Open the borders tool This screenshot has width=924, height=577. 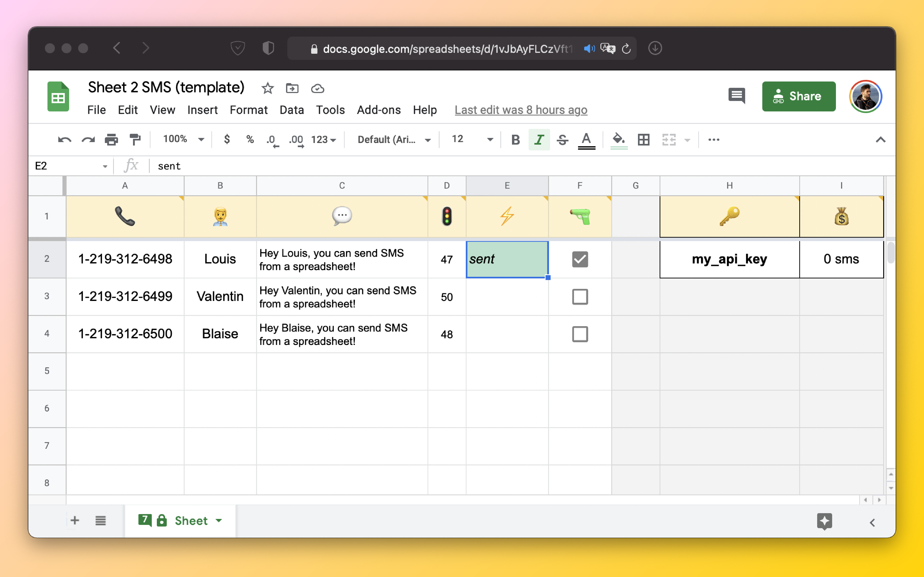pos(643,140)
